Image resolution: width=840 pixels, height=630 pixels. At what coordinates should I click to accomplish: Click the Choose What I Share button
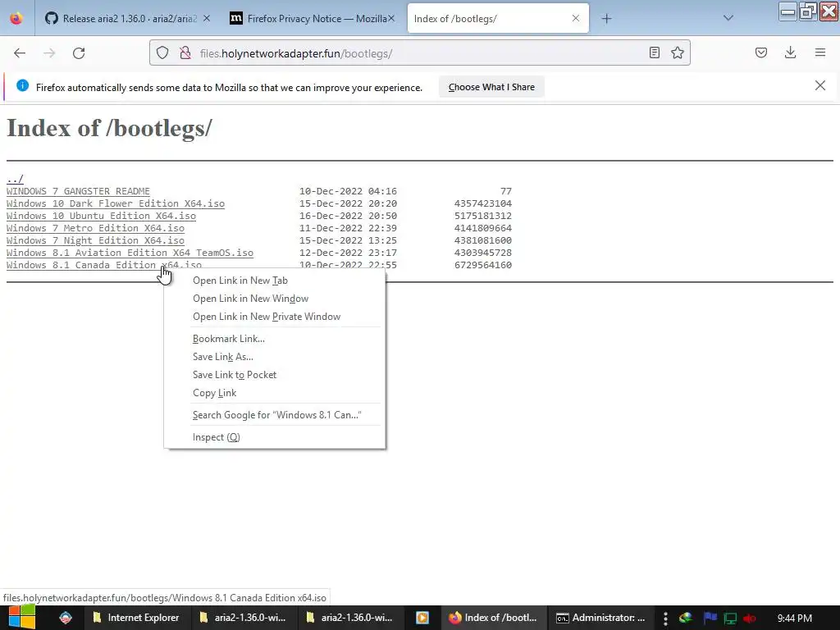491,87
